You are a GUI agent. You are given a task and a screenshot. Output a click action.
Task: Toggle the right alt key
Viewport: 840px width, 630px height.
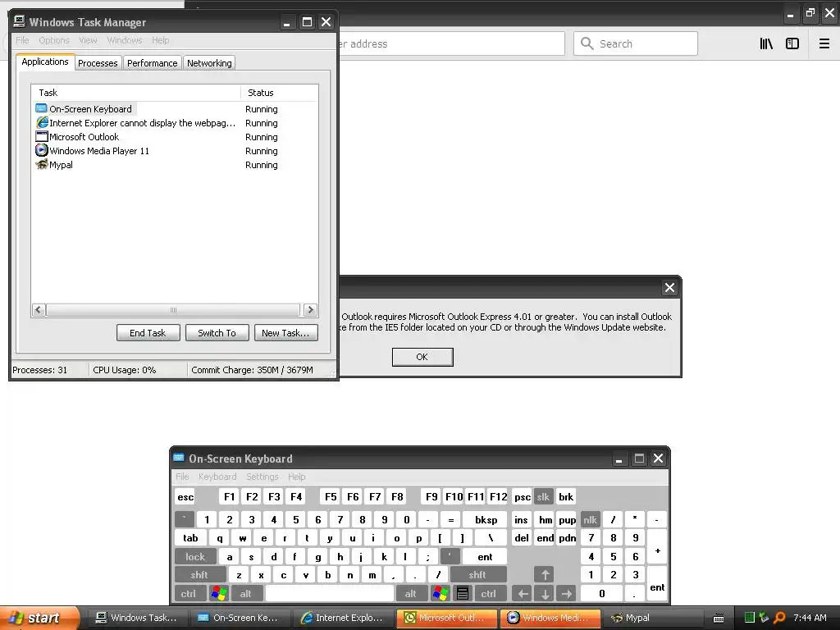pyautogui.click(x=411, y=594)
